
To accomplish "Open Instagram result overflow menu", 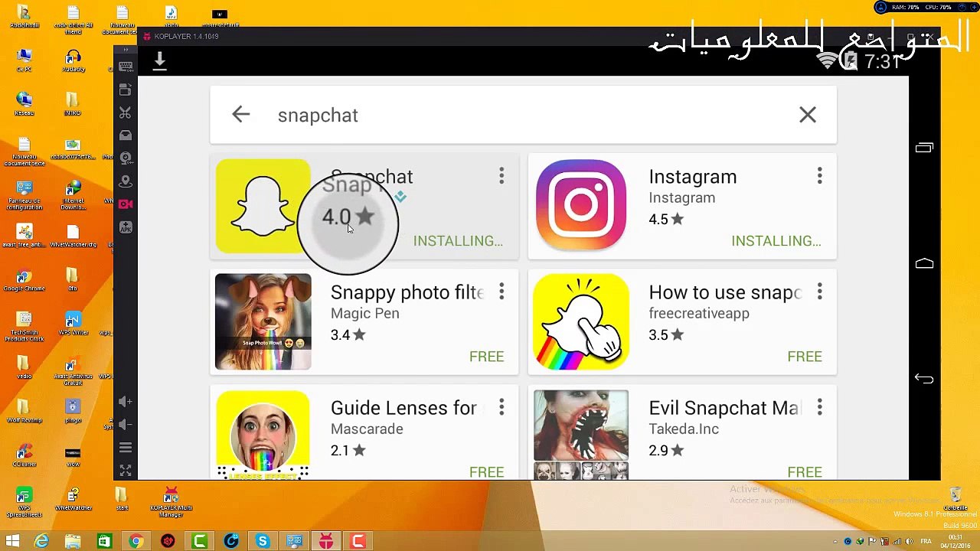I will [819, 177].
